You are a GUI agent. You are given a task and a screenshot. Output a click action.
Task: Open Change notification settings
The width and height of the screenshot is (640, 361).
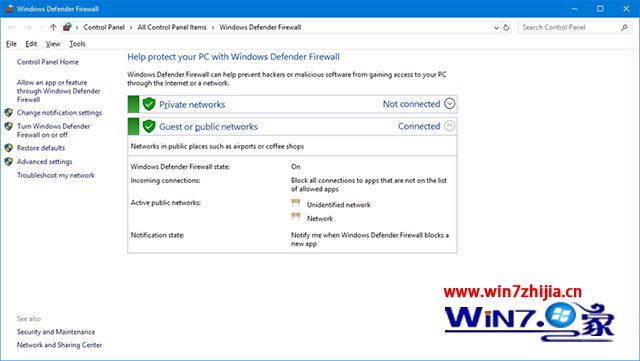click(59, 113)
